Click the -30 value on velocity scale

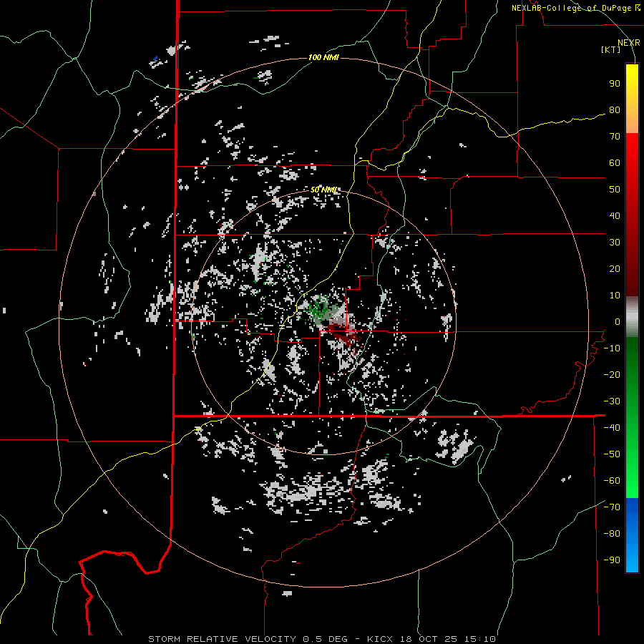(x=612, y=401)
